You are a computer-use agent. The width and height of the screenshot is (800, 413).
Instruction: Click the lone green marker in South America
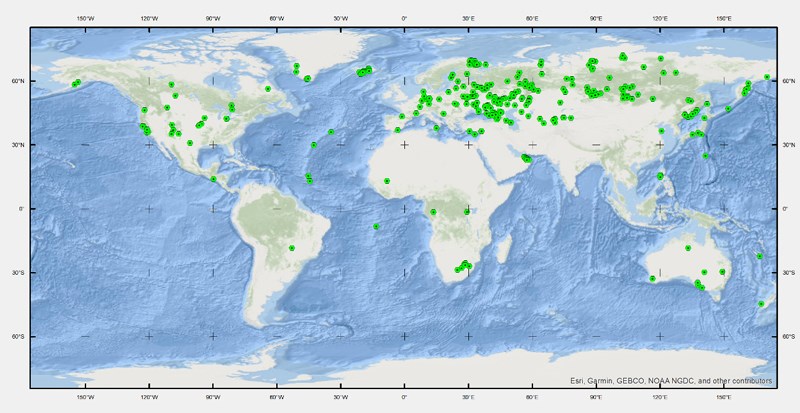(291, 247)
